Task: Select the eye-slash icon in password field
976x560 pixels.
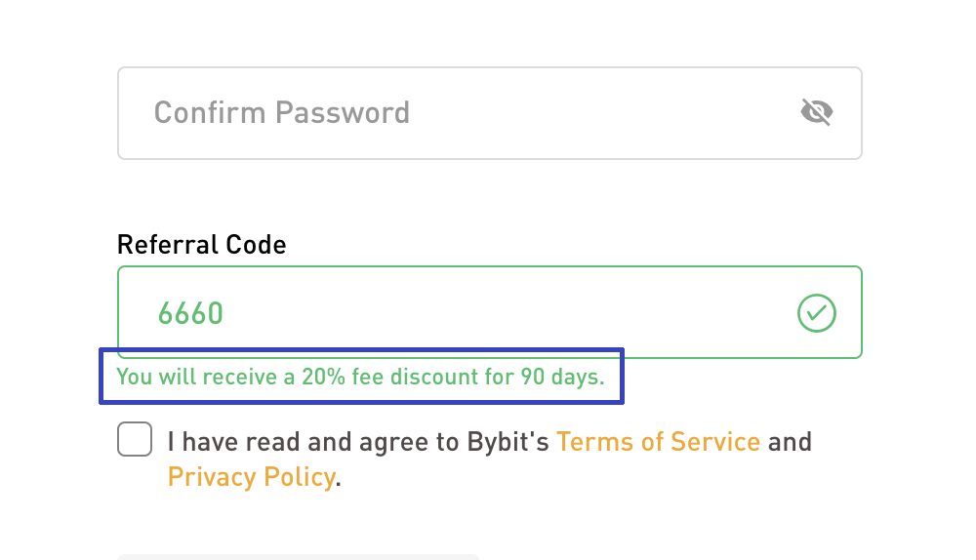Action: click(x=816, y=113)
